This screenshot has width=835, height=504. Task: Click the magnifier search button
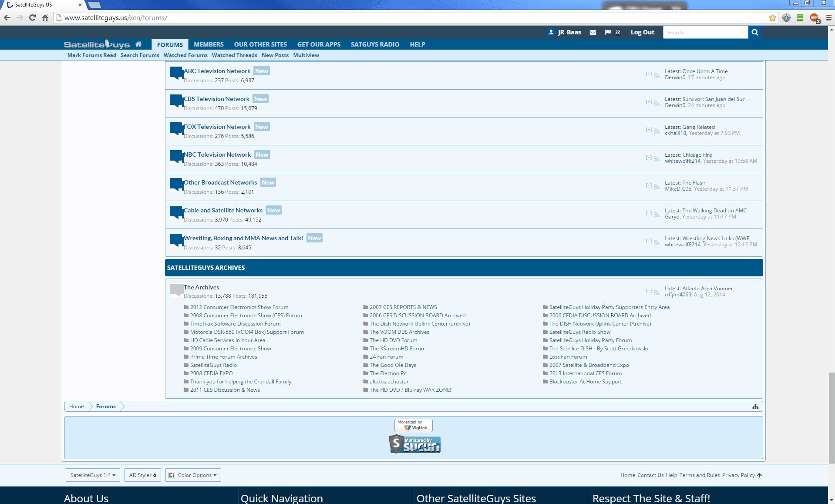click(755, 32)
